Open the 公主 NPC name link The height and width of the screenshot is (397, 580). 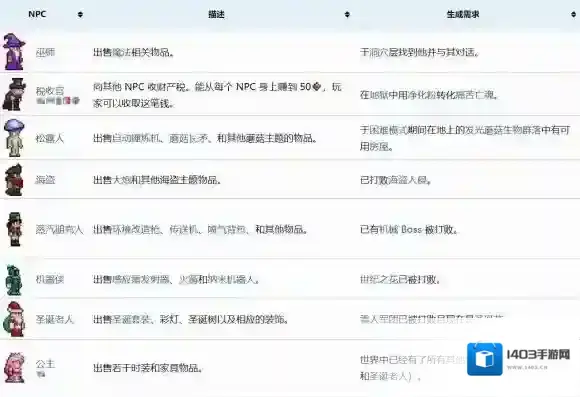45,363
